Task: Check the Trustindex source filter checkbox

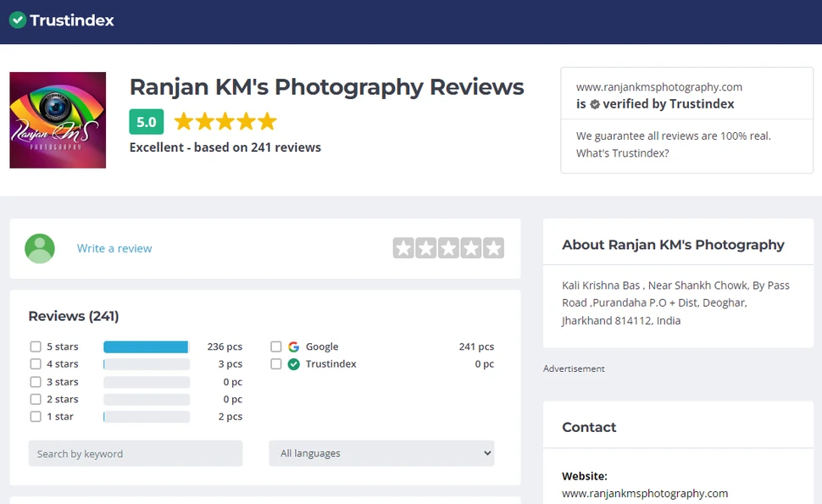Action: click(x=276, y=364)
